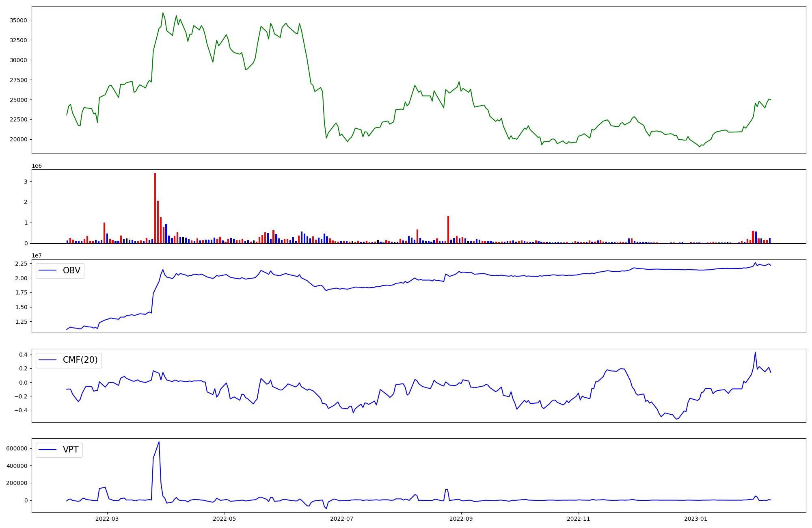Select the 2022-03 date tick label
The width and height of the screenshot is (812, 528).
pyautogui.click(x=107, y=519)
